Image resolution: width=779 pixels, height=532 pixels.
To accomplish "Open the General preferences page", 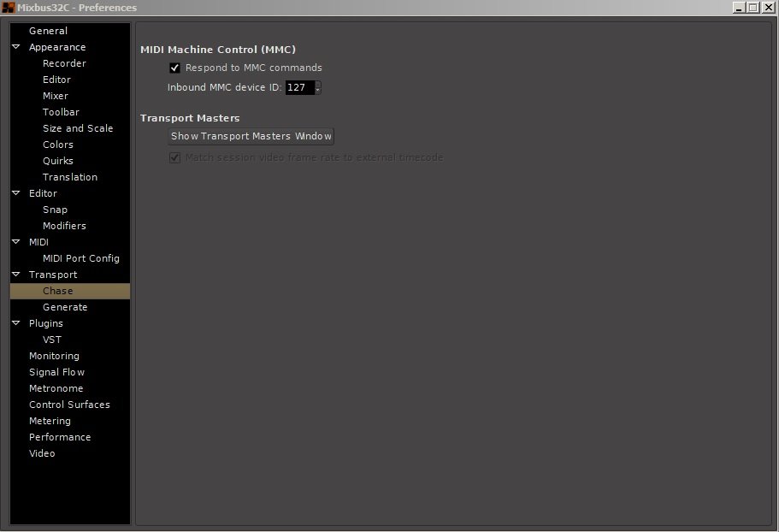I will click(48, 31).
